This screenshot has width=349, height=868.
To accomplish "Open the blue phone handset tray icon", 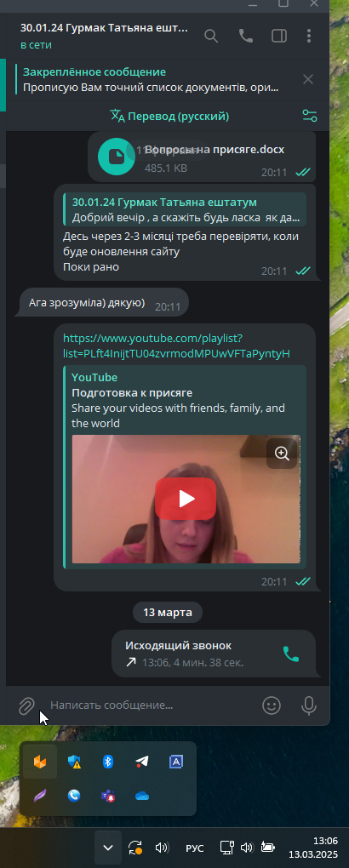I will point(74,796).
